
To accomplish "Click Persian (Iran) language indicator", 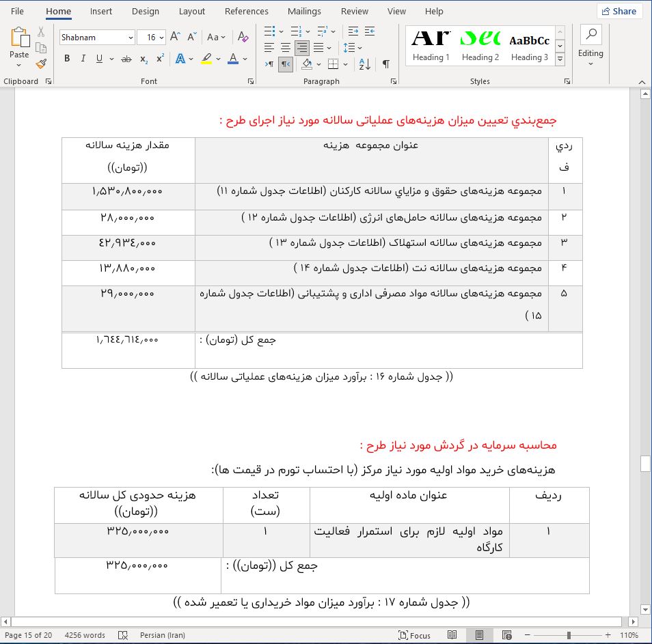I will [x=163, y=635].
